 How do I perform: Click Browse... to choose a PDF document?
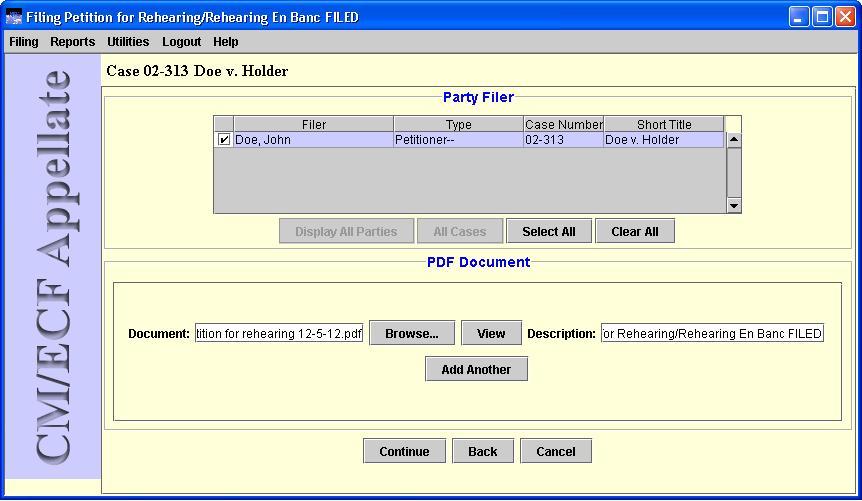tap(412, 333)
